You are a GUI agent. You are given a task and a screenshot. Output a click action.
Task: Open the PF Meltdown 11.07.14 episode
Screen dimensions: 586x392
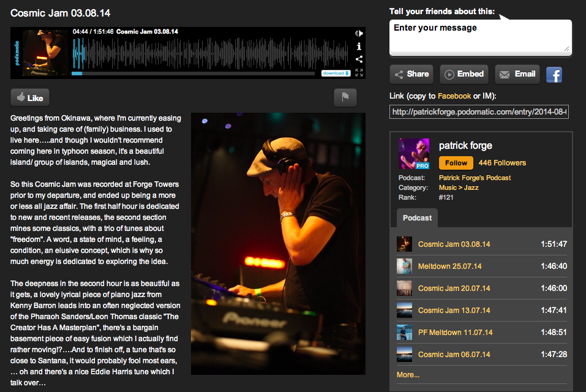pyautogui.click(x=455, y=332)
